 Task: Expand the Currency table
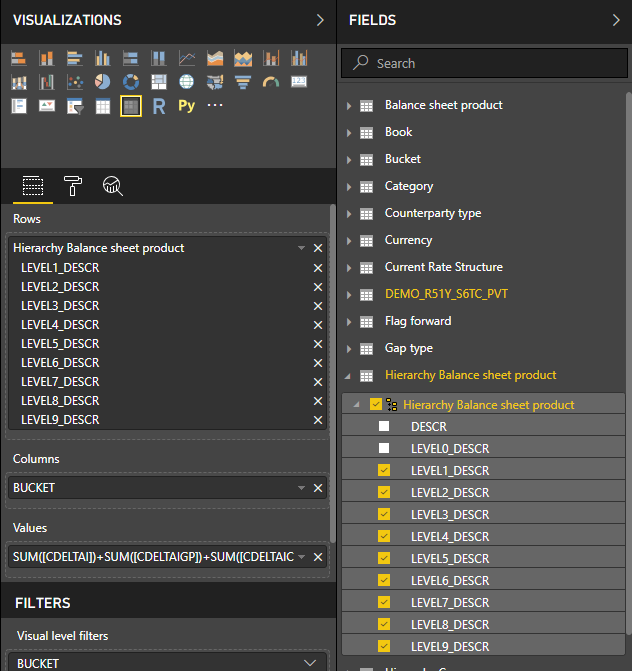coord(349,240)
